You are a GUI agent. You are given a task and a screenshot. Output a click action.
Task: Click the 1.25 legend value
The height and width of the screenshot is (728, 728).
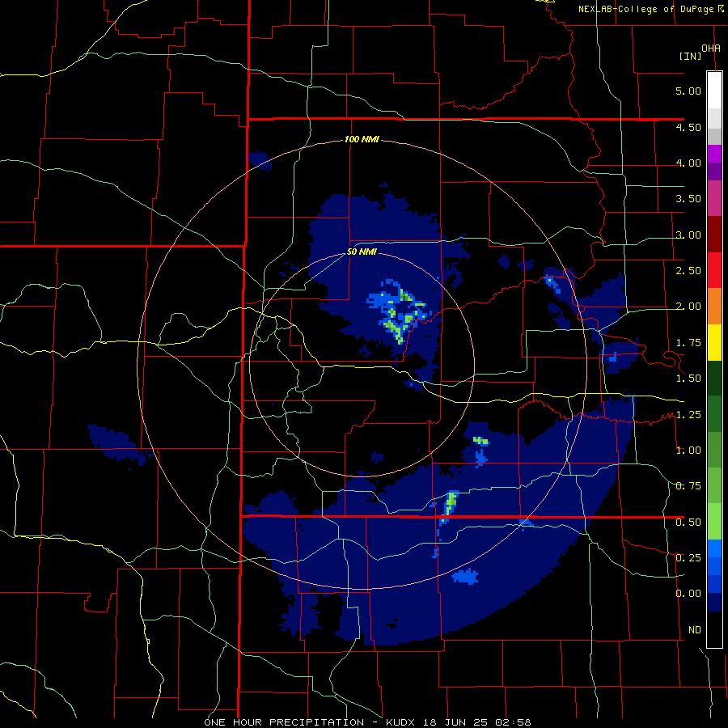coord(688,415)
